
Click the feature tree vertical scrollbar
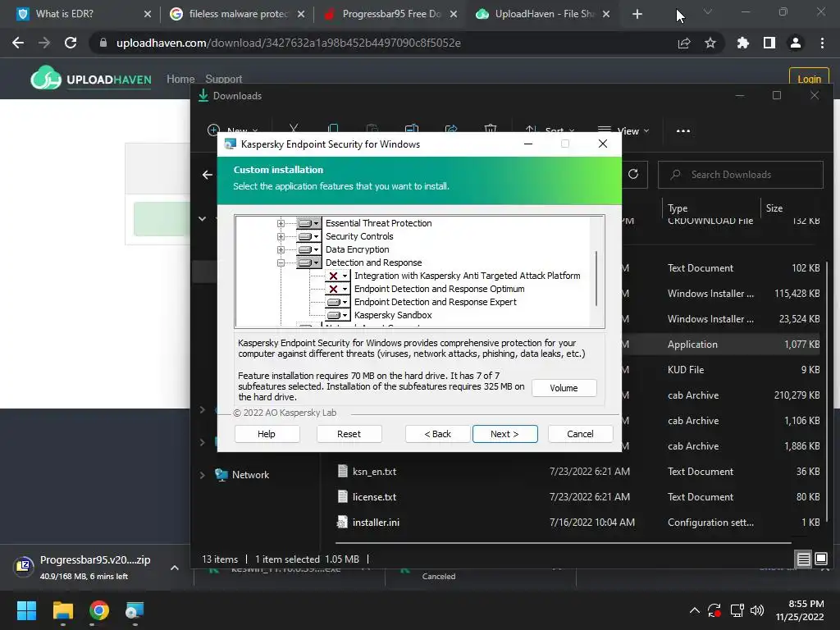point(596,279)
